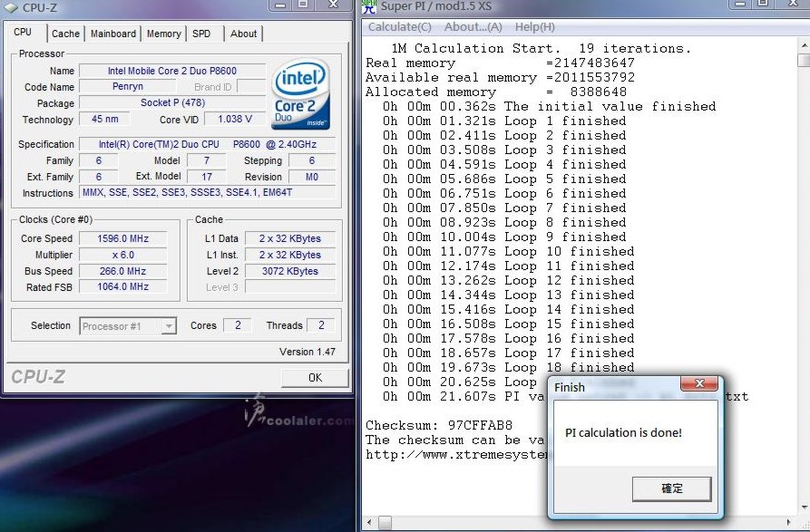Click the Loop 1 finished line
The image size is (810, 532).
(x=504, y=121)
